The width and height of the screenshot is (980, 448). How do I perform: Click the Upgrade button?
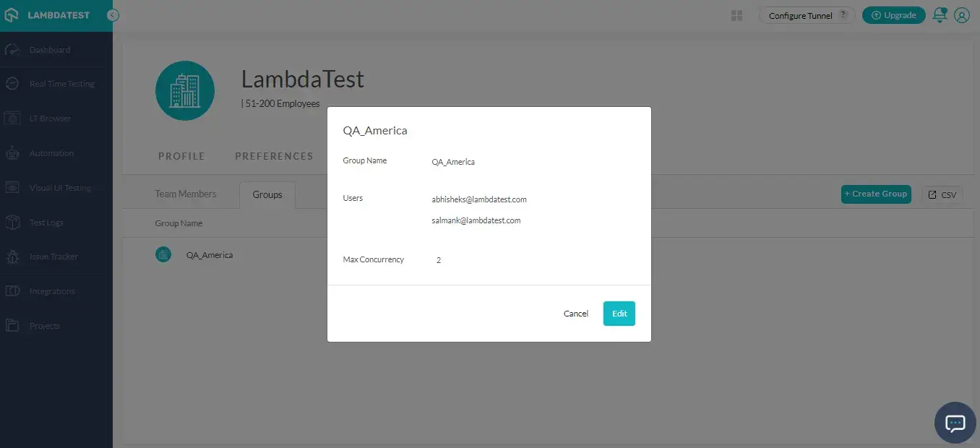click(x=893, y=15)
